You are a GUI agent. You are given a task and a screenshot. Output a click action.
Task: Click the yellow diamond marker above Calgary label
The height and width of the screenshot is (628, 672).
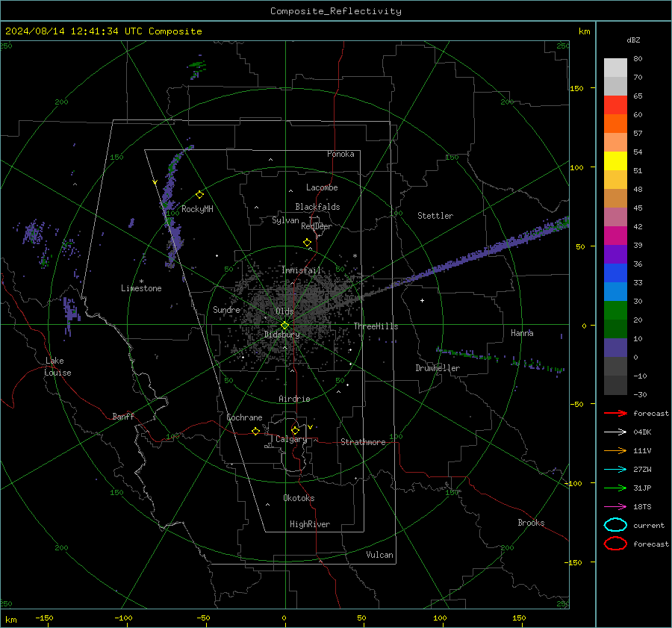(x=295, y=430)
